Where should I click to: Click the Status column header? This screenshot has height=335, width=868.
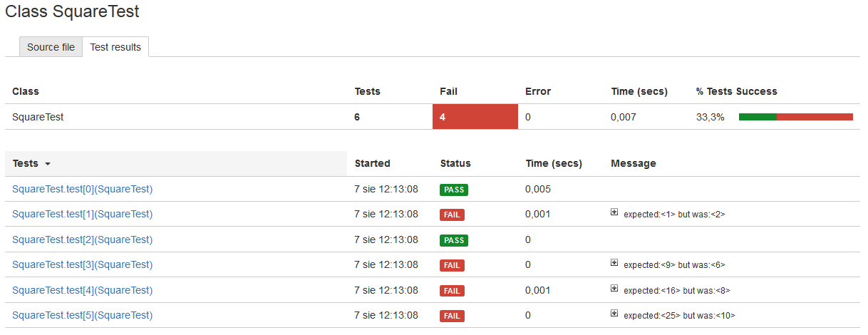pyautogui.click(x=455, y=163)
